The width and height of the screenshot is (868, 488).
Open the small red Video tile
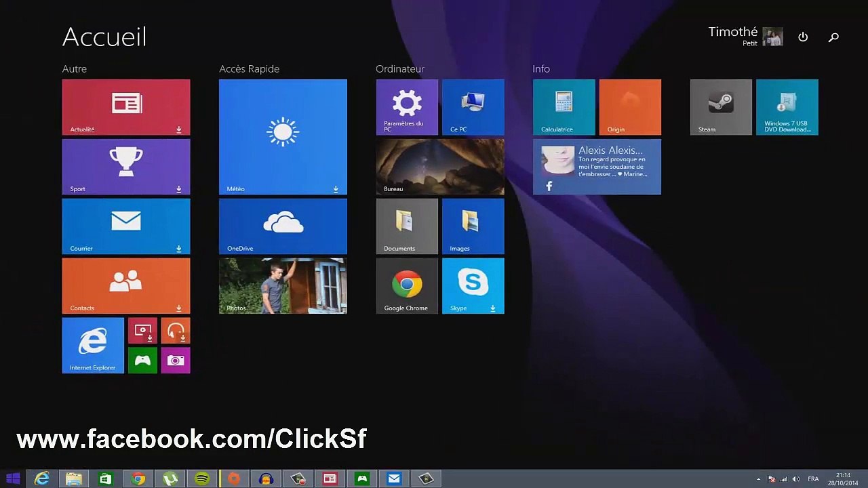(142, 331)
